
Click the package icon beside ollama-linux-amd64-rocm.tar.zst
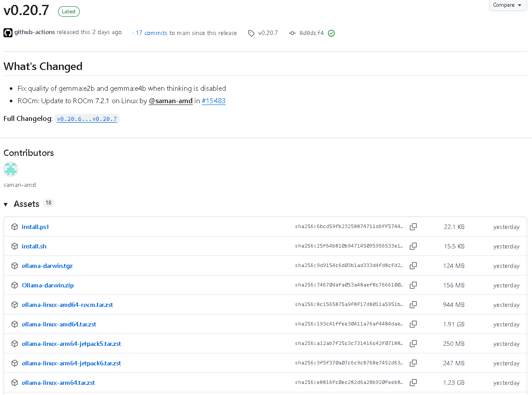tap(15, 305)
